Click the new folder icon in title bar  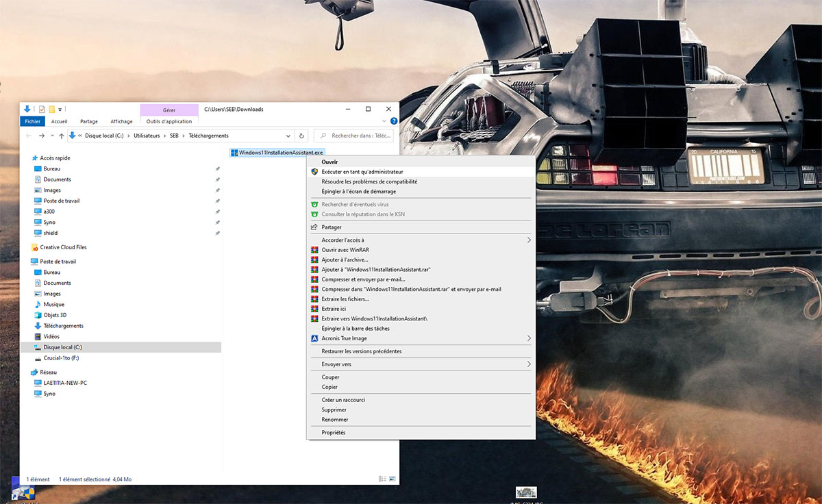51,109
